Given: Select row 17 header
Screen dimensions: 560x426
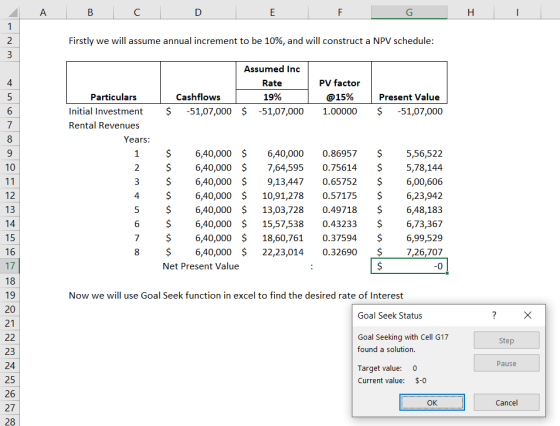Looking at the screenshot, I should coord(10,266).
